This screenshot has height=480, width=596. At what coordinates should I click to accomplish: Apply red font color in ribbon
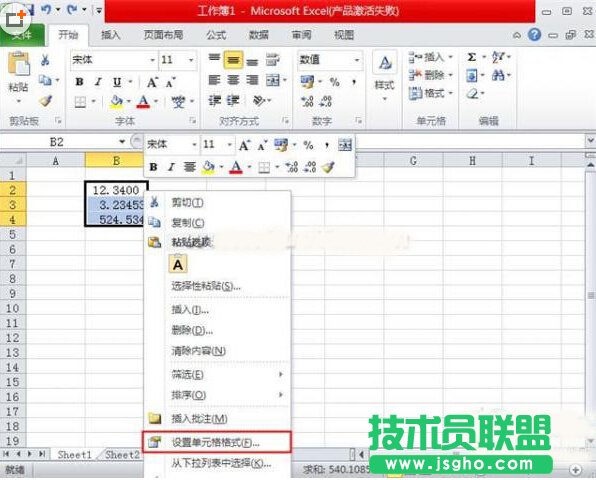[x=143, y=101]
